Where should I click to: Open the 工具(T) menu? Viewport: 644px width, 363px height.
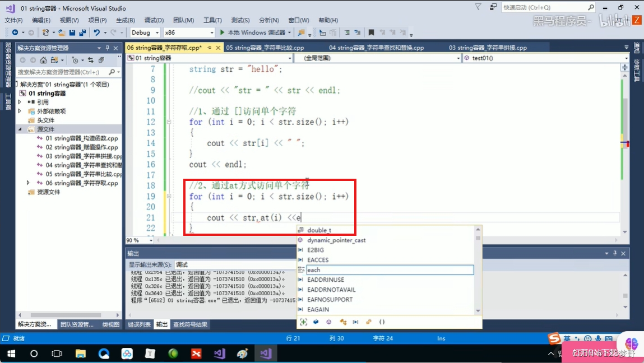[212, 20]
